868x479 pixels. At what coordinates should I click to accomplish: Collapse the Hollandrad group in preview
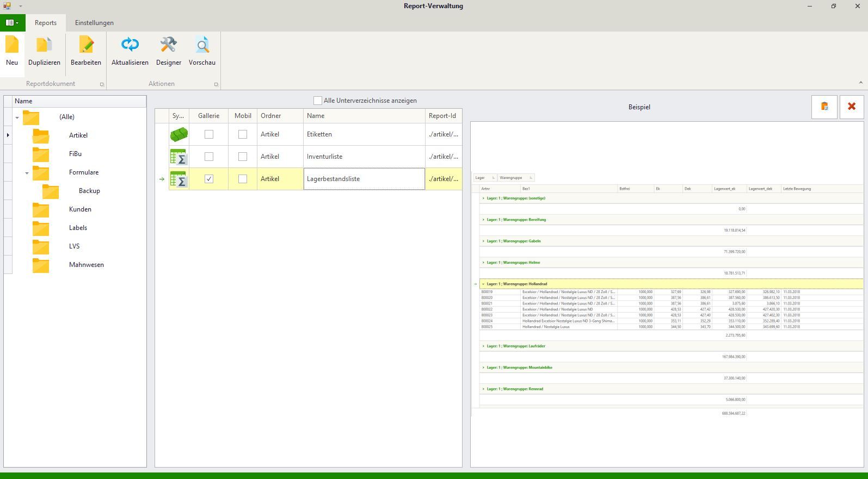[x=483, y=284]
